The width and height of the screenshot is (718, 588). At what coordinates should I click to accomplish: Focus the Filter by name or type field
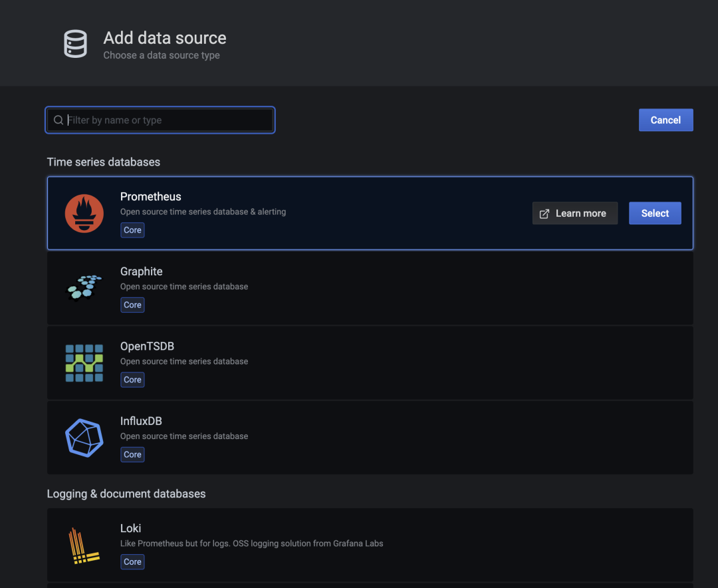tap(160, 120)
